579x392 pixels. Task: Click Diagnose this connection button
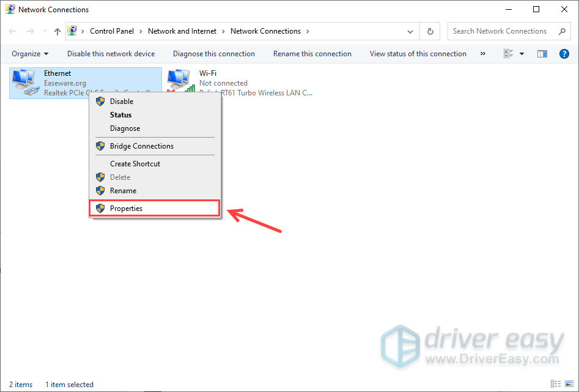point(213,54)
